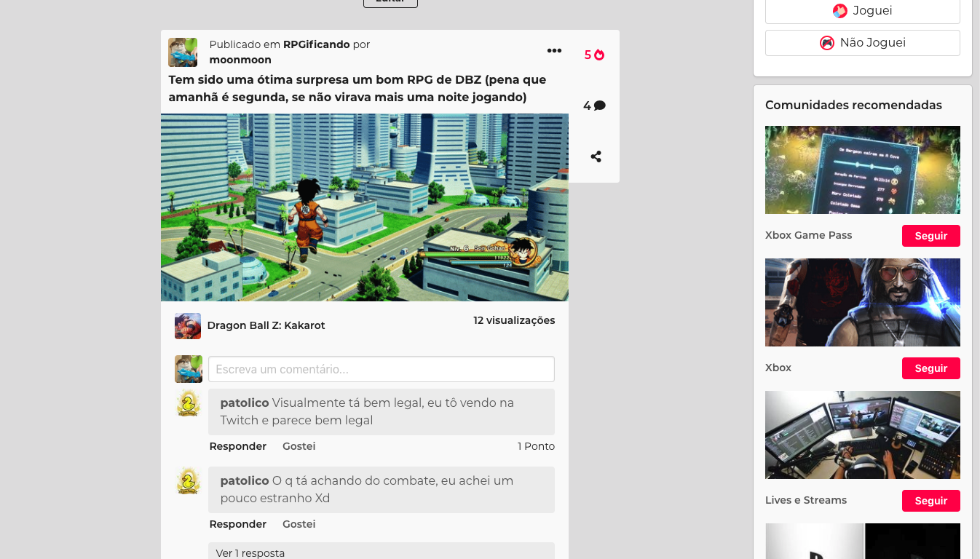Click the Comunidades recomendadas heading
Image resolution: width=980 pixels, height=559 pixels.
point(853,105)
